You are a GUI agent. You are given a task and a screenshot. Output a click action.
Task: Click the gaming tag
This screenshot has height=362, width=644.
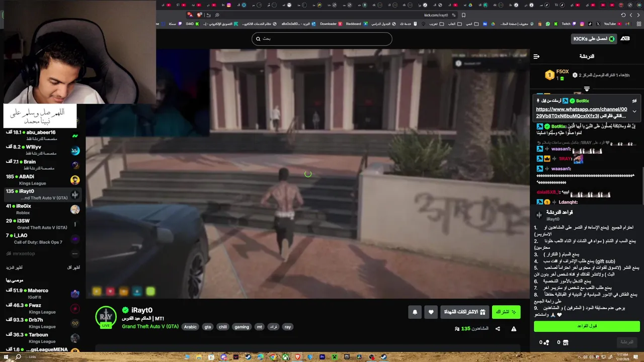(x=242, y=327)
